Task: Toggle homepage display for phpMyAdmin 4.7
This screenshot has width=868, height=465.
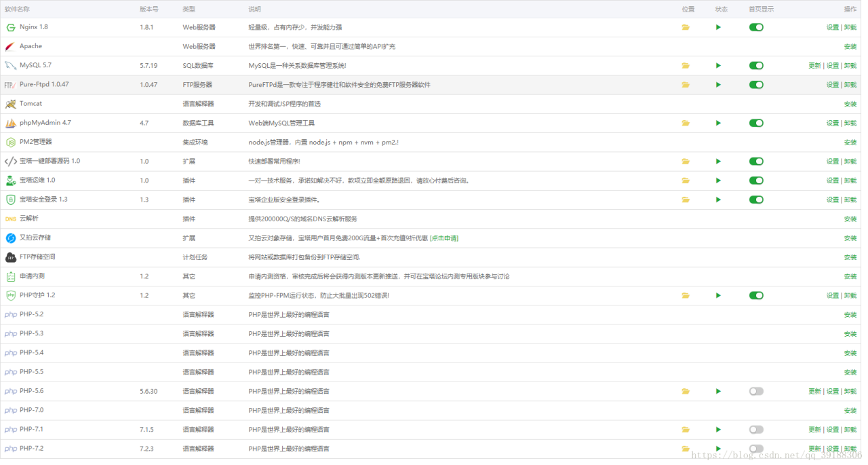Action: tap(756, 124)
